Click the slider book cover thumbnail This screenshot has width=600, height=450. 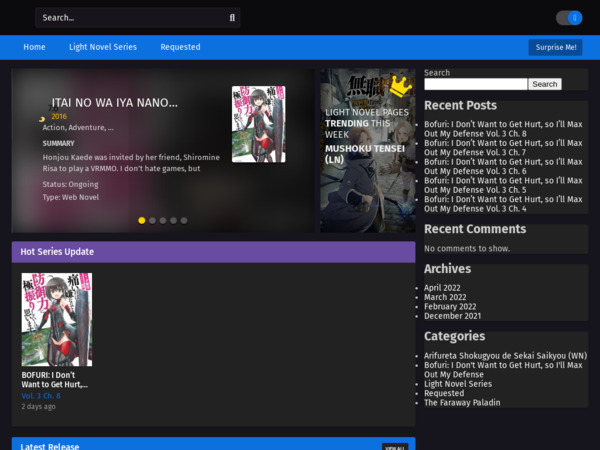259,124
